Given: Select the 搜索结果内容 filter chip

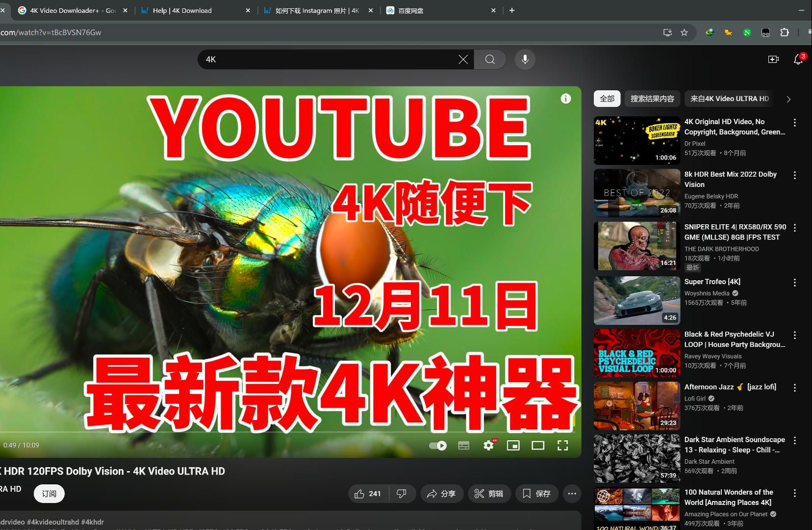Looking at the screenshot, I should (652, 99).
